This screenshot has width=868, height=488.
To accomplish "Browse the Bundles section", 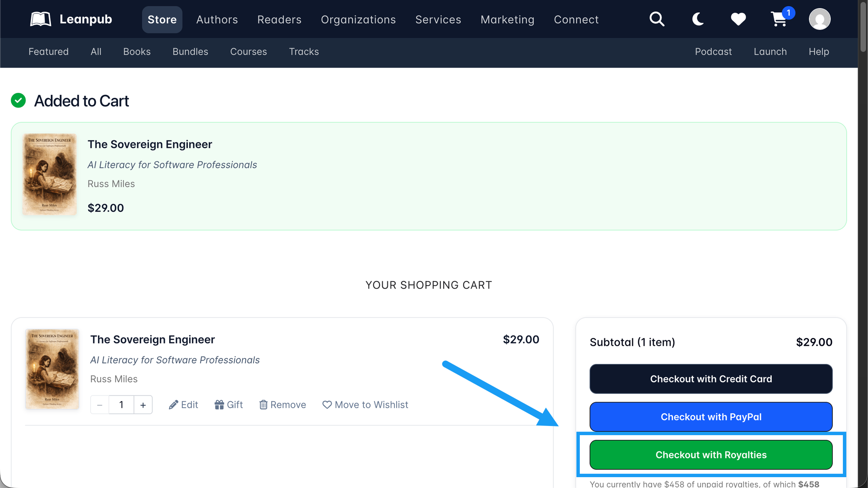I will pyautogui.click(x=190, y=52).
